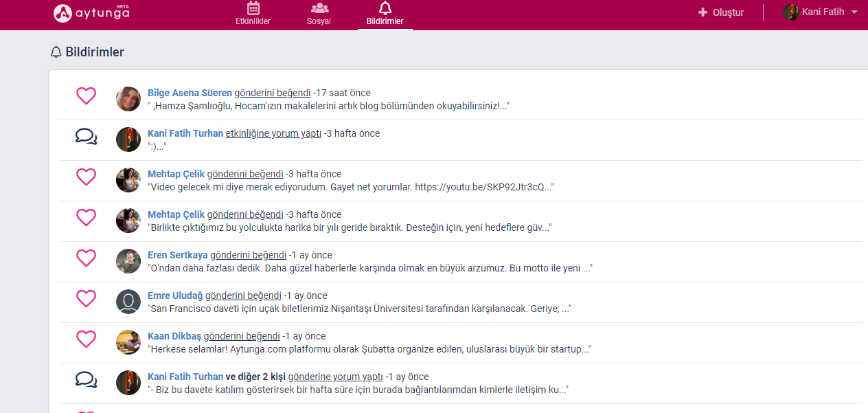
Task: Click the 'O'ndan daha fazlası dedik' excerpt
Action: point(370,268)
